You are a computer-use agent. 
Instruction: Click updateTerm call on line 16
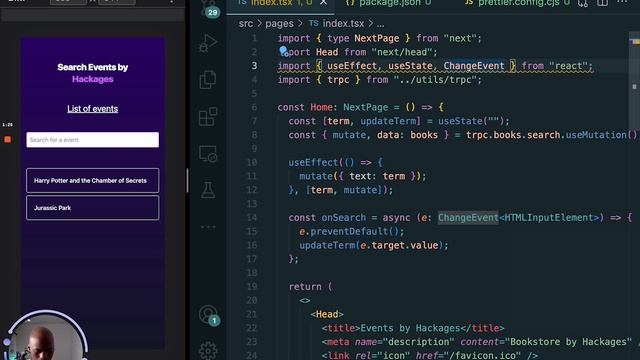pos(327,245)
